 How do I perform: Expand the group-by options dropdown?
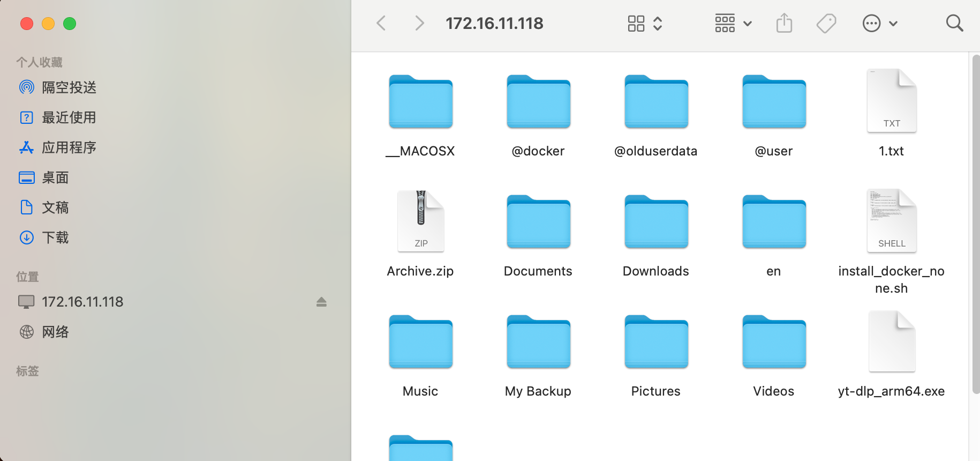(x=733, y=23)
